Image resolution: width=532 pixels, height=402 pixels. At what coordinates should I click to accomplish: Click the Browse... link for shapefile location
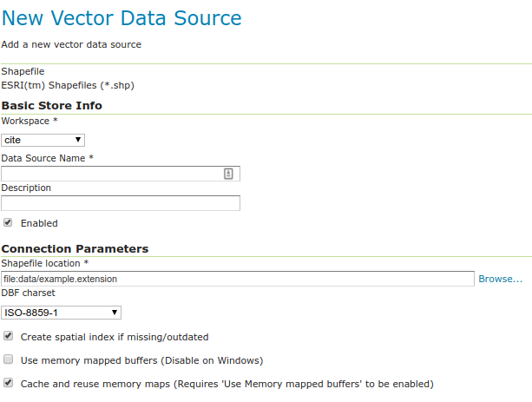point(501,279)
